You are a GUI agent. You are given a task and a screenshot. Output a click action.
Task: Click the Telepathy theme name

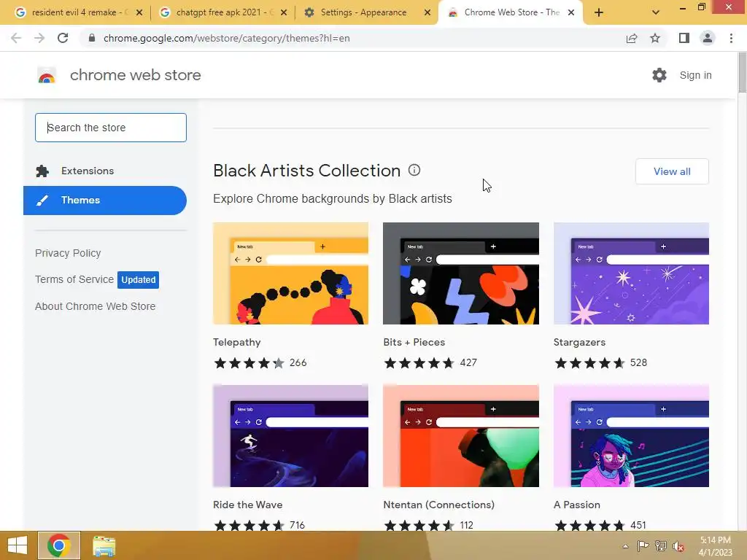pos(237,343)
